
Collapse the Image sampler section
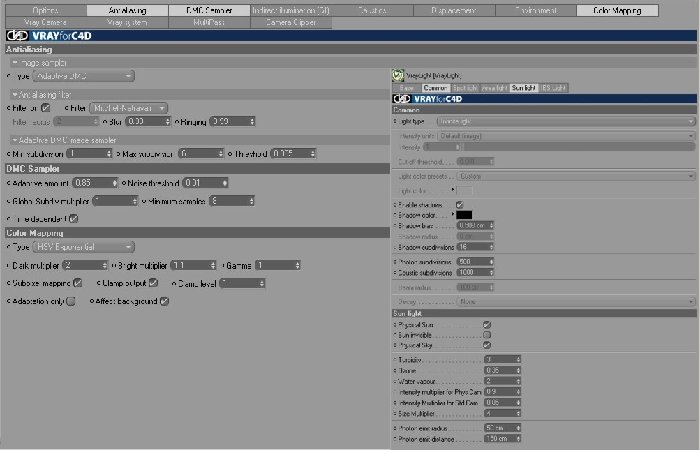click(15, 63)
